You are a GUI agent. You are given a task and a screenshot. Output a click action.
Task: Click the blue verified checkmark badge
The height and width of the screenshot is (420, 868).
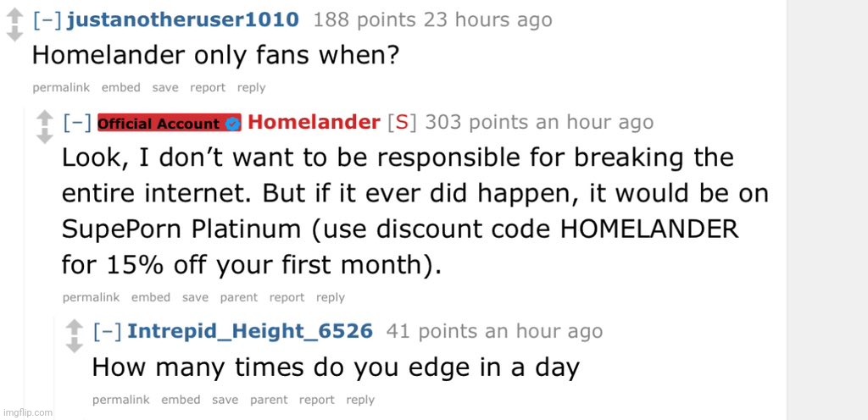click(x=233, y=124)
